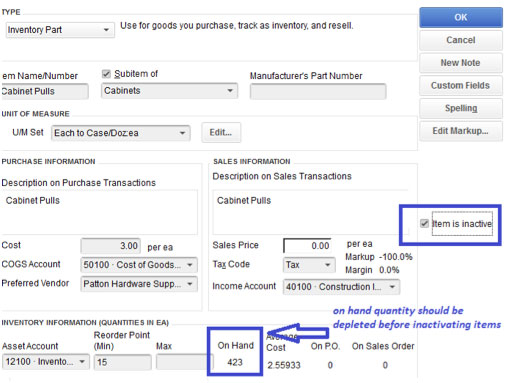Click the Cancel button
The width and height of the screenshot is (506, 383).
(x=461, y=40)
